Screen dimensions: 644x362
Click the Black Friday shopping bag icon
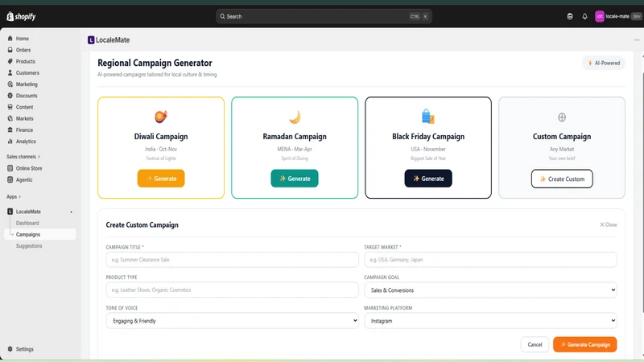click(428, 117)
